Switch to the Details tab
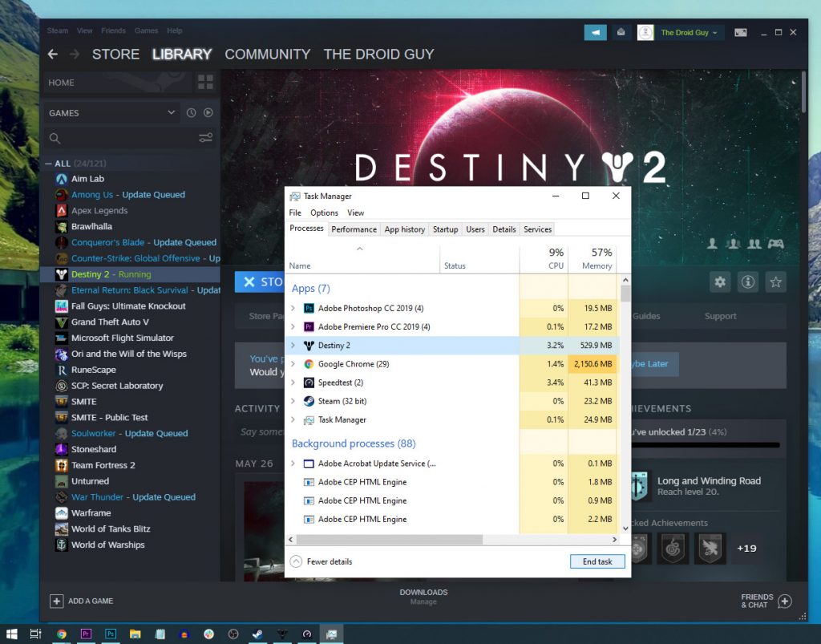Viewport: 821px width, 644px height. point(504,229)
